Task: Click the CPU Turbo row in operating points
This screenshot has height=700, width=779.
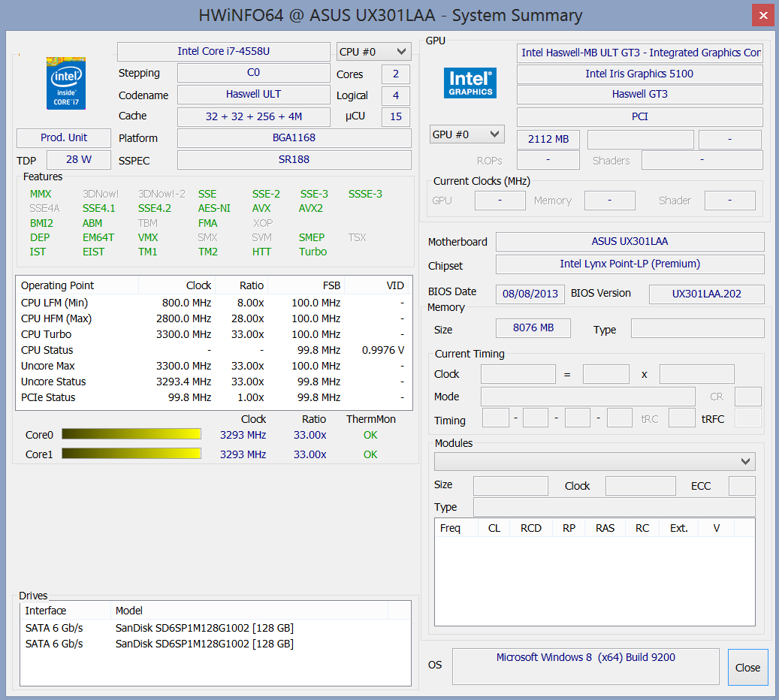Action: point(214,334)
